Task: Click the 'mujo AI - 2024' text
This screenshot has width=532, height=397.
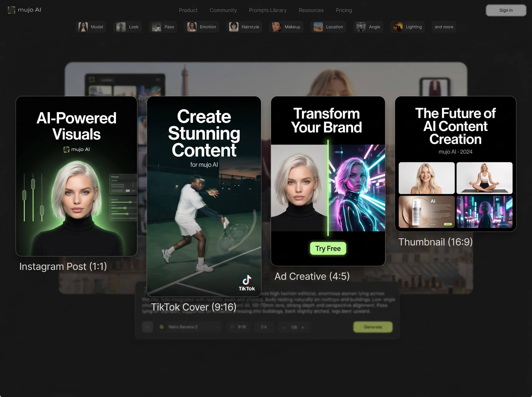Action: coord(455,152)
